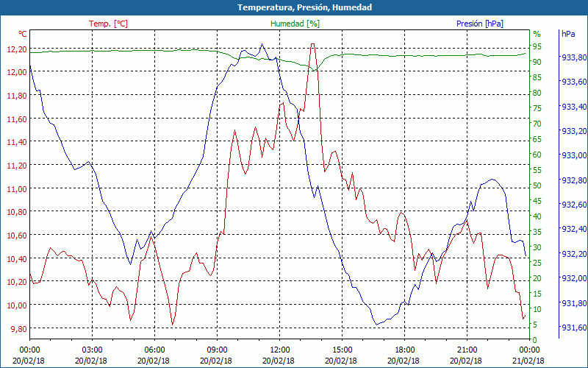The image size is (588, 368).
Task: Pick the '10,80' temperature axis value
Action: pyautogui.click(x=17, y=212)
